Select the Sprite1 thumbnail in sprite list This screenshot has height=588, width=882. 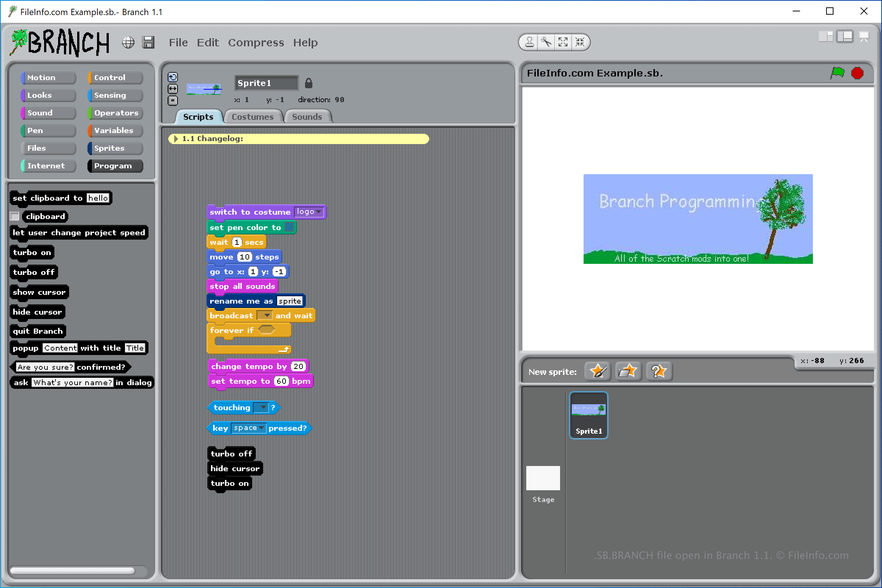click(588, 415)
